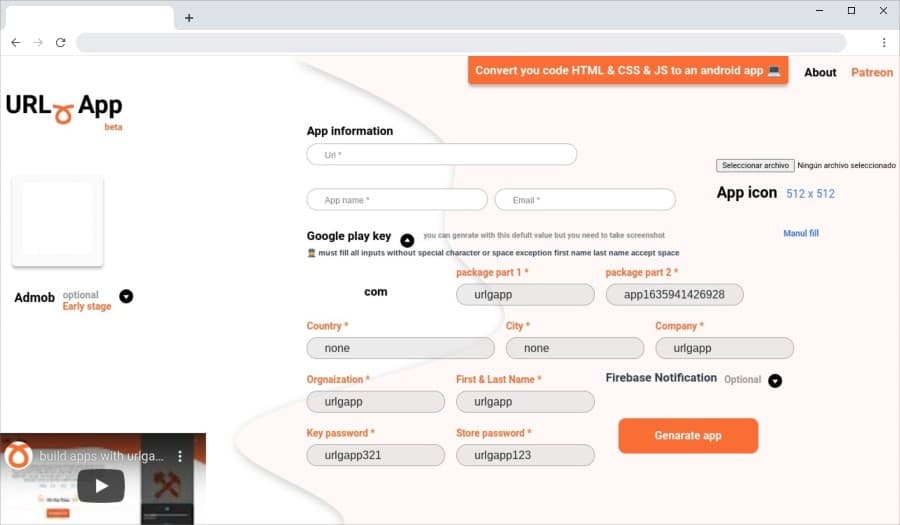Image resolution: width=900 pixels, height=525 pixels.
Task: Close the browser window
Action: (x=883, y=10)
